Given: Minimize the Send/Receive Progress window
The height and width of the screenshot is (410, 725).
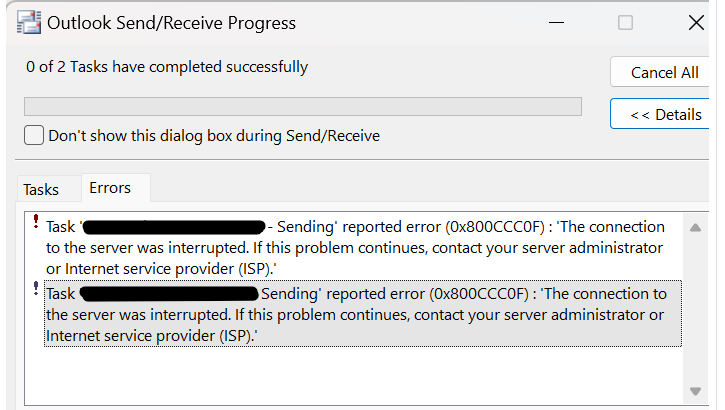Looking at the screenshot, I should [x=556, y=23].
